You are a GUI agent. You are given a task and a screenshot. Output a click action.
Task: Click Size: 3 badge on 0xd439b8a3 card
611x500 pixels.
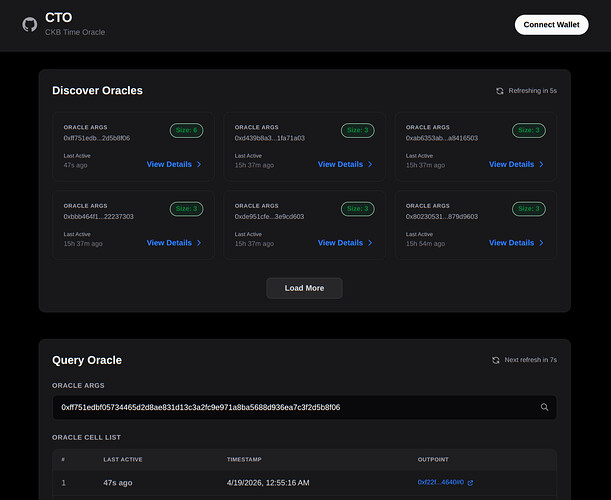click(x=358, y=130)
